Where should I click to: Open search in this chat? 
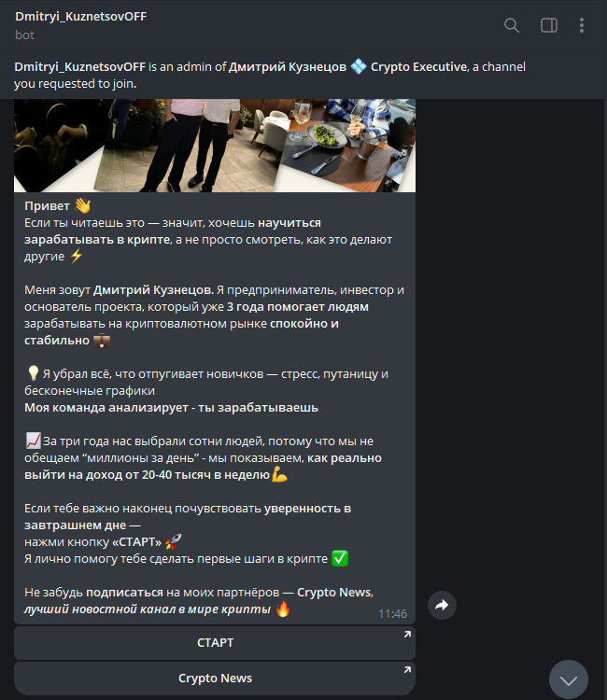point(512,25)
